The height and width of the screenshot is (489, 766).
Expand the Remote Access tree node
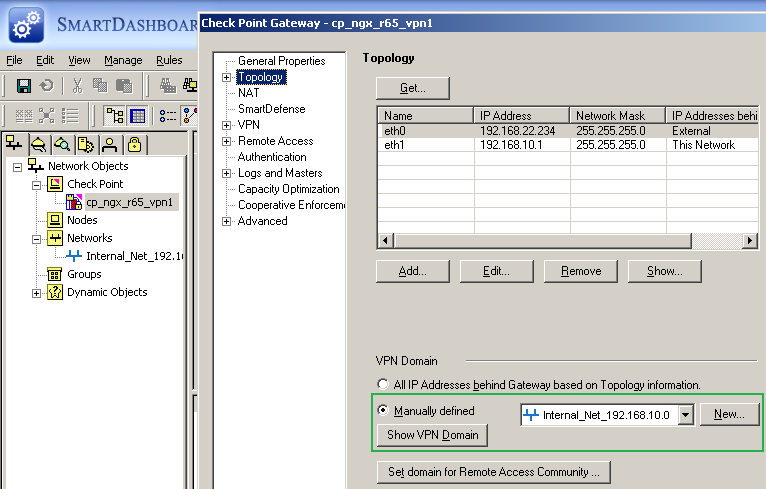pos(226,141)
